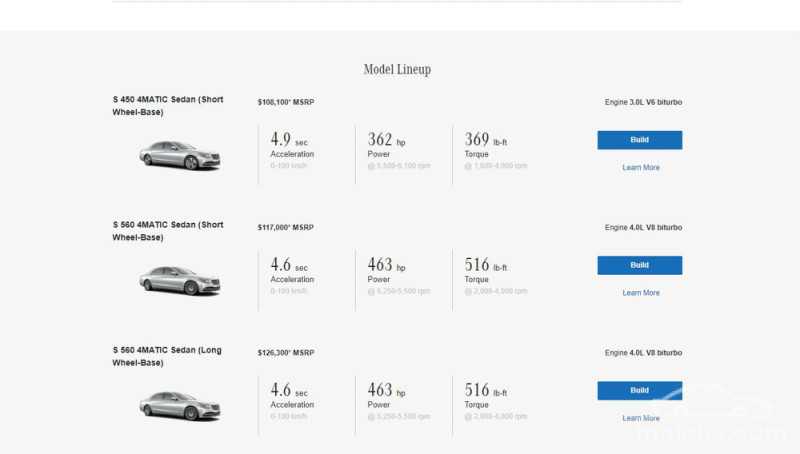Select the S 560 Short Wheel-Base car image

tap(179, 280)
